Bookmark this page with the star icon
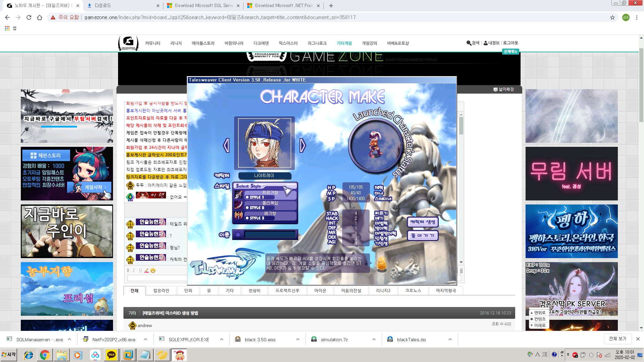 [612, 17]
